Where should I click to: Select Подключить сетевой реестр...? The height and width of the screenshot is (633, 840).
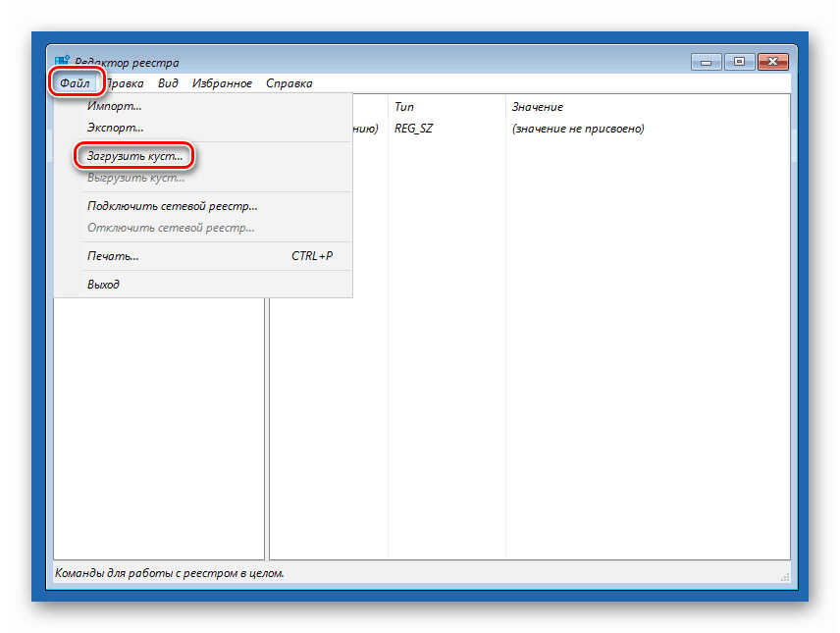click(x=203, y=206)
